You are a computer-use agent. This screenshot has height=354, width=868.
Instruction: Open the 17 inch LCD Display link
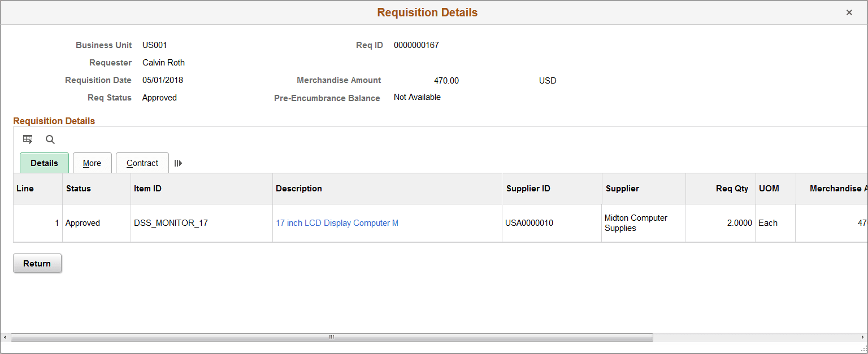click(x=337, y=222)
